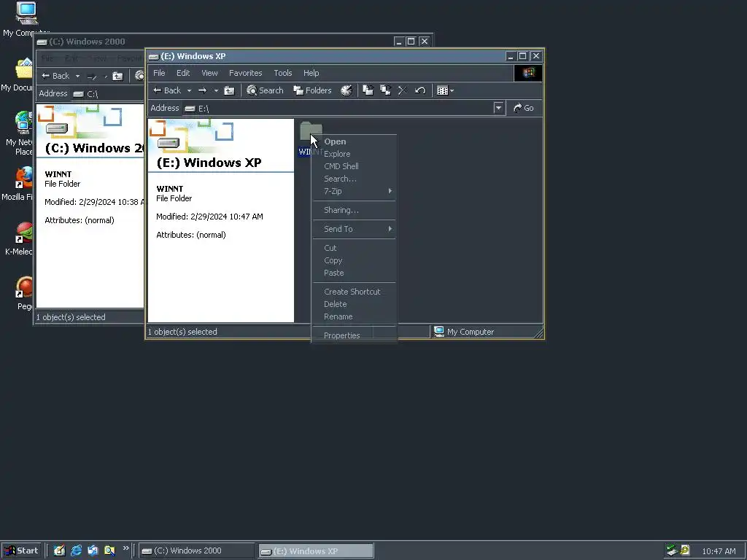Expand hidden quick launch items chevron
747x560 pixels.
[125, 548]
